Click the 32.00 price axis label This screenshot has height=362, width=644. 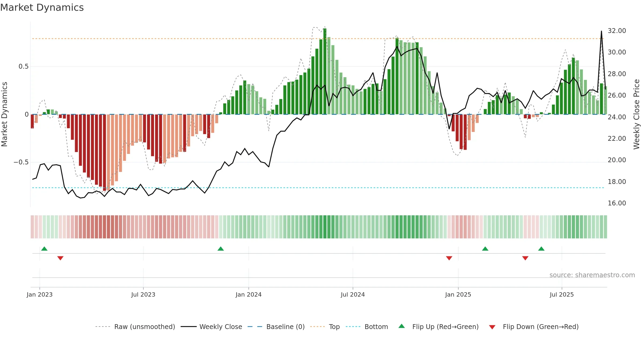point(617,31)
